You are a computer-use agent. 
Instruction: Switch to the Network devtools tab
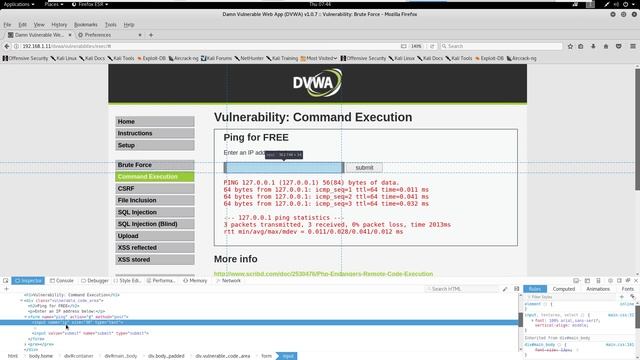(x=228, y=281)
